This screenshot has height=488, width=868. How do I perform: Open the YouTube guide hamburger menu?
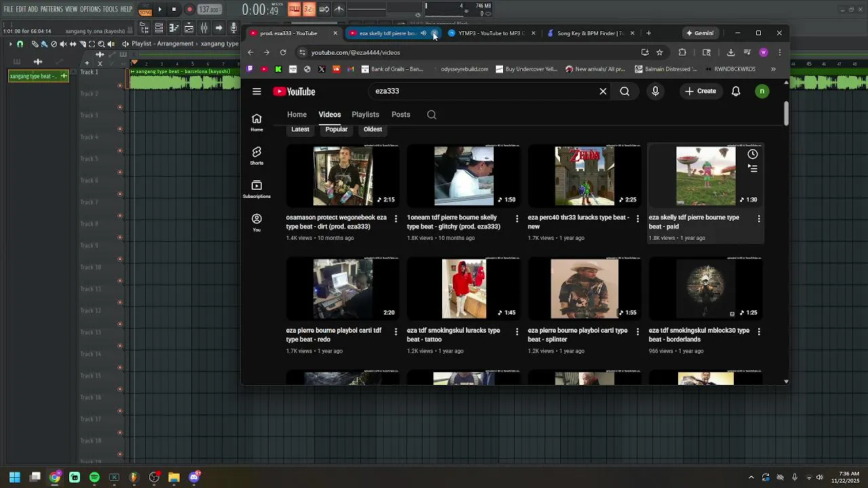[256, 91]
